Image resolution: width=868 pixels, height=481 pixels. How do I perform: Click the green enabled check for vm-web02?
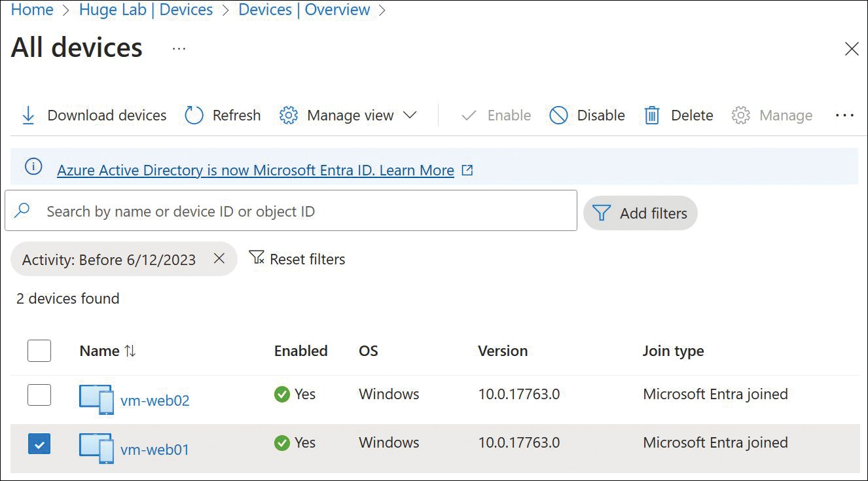point(282,395)
